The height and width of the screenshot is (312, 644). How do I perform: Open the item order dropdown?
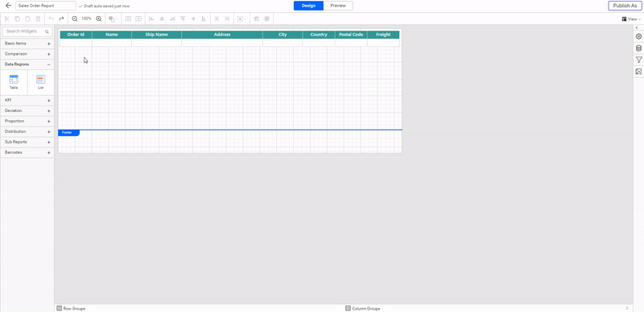pyautogui.click(x=113, y=19)
